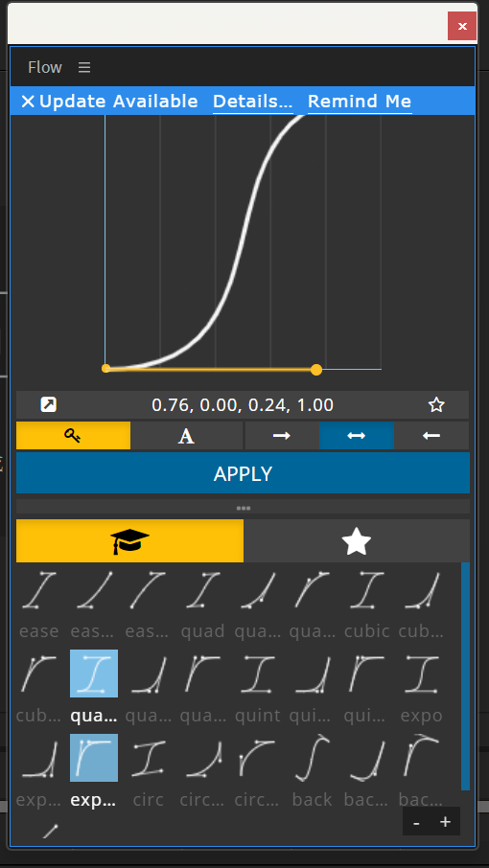Click the right yellow curve handle point
Viewport: 489px width, 868px height.
(x=316, y=370)
